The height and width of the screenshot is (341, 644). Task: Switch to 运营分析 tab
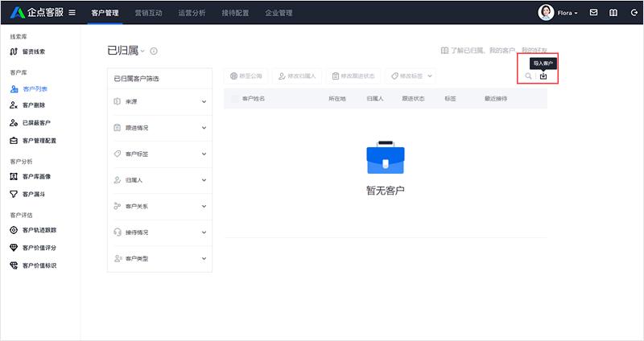(x=192, y=13)
